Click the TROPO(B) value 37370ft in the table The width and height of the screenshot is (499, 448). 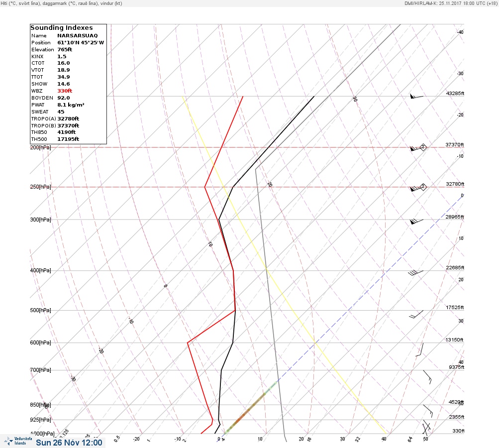tap(68, 125)
